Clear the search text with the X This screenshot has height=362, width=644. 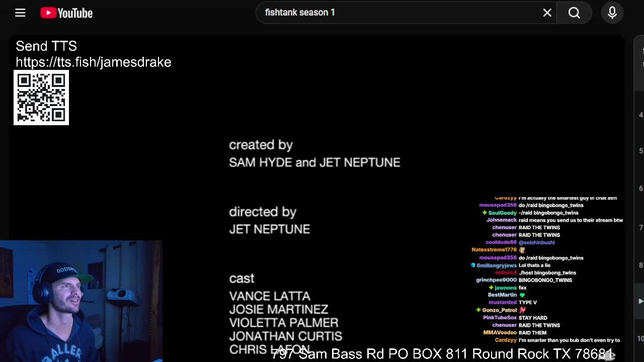[x=547, y=13]
